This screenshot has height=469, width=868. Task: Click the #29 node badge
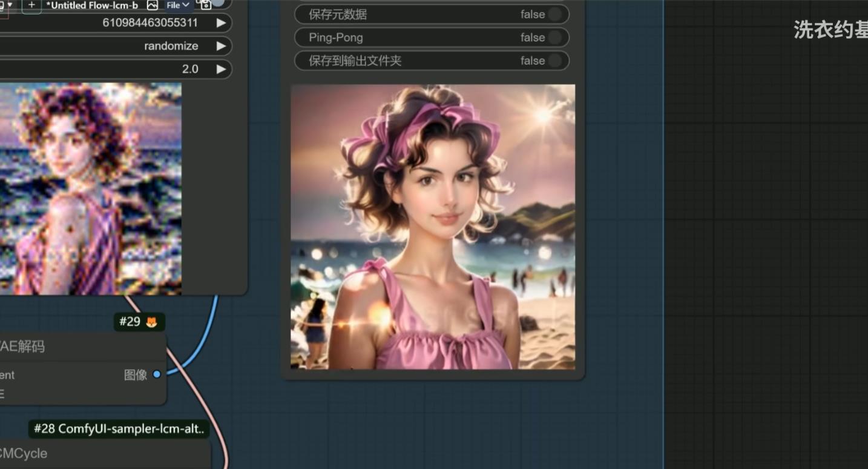[139, 322]
